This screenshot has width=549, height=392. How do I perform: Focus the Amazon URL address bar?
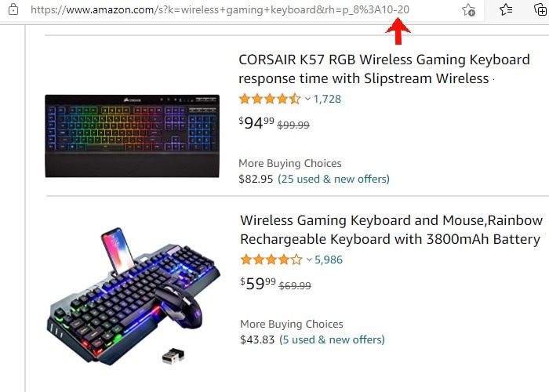tap(220, 10)
